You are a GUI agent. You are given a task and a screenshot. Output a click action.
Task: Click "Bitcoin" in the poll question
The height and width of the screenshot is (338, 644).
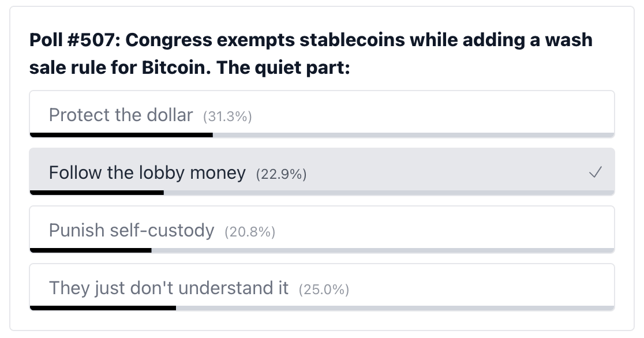click(x=173, y=67)
